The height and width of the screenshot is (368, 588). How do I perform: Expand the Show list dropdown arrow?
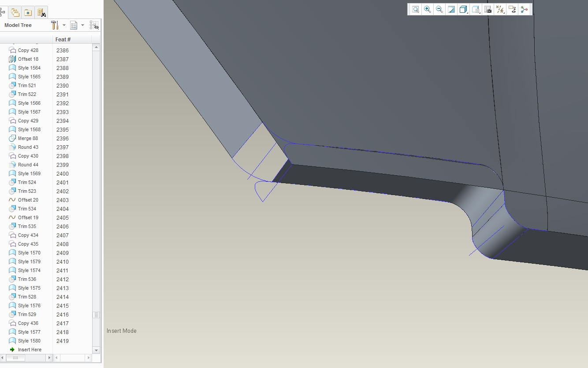(82, 25)
